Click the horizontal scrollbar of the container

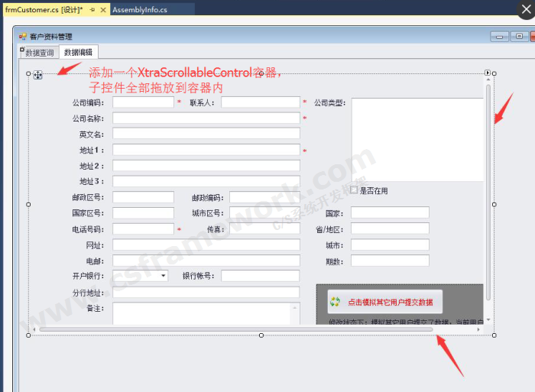pyautogui.click(x=229, y=329)
